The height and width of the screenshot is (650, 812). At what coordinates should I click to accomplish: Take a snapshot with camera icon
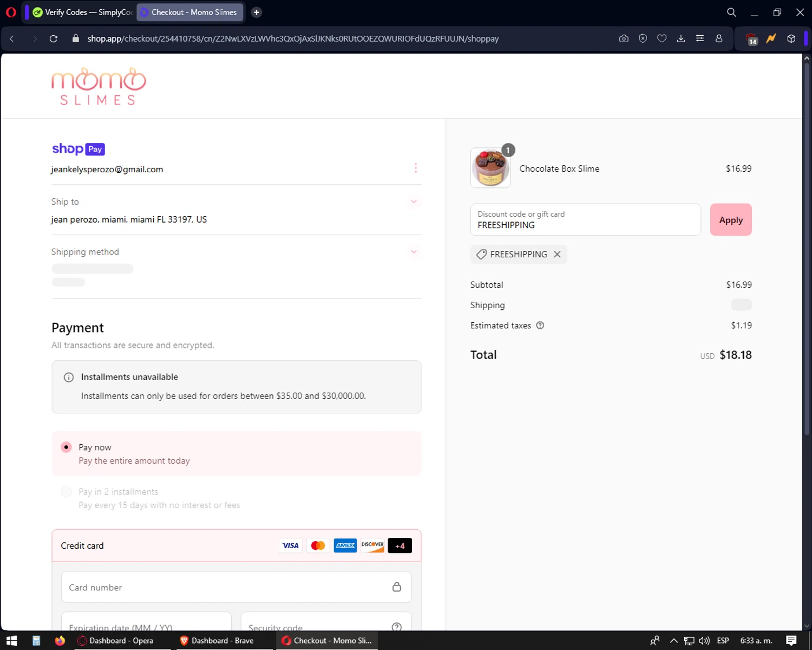point(624,38)
